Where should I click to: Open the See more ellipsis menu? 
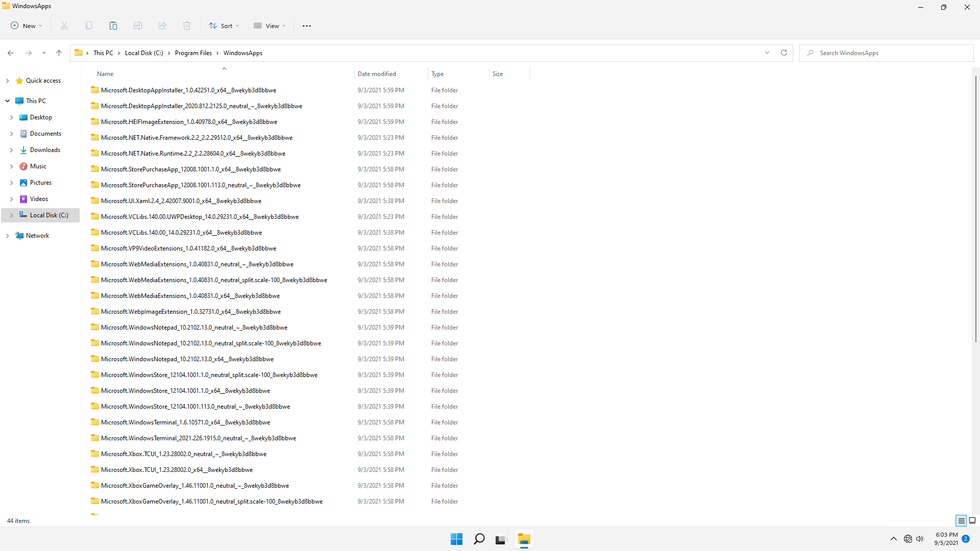point(307,26)
